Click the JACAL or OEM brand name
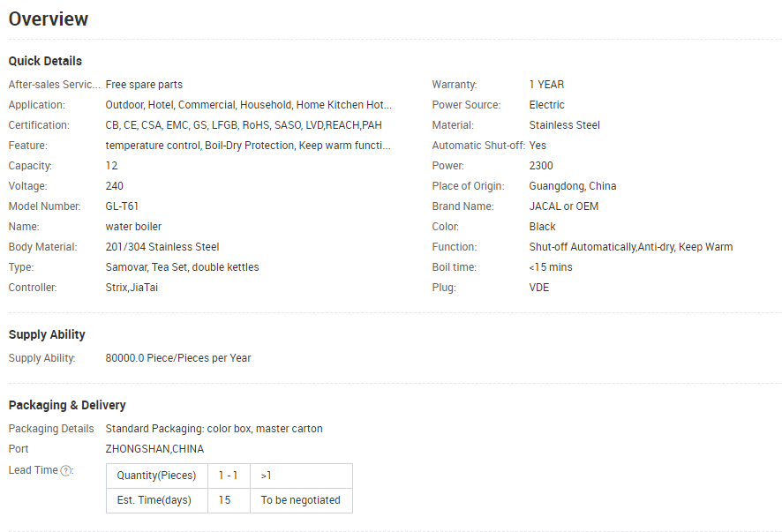This screenshot has width=782, height=532. [565, 206]
